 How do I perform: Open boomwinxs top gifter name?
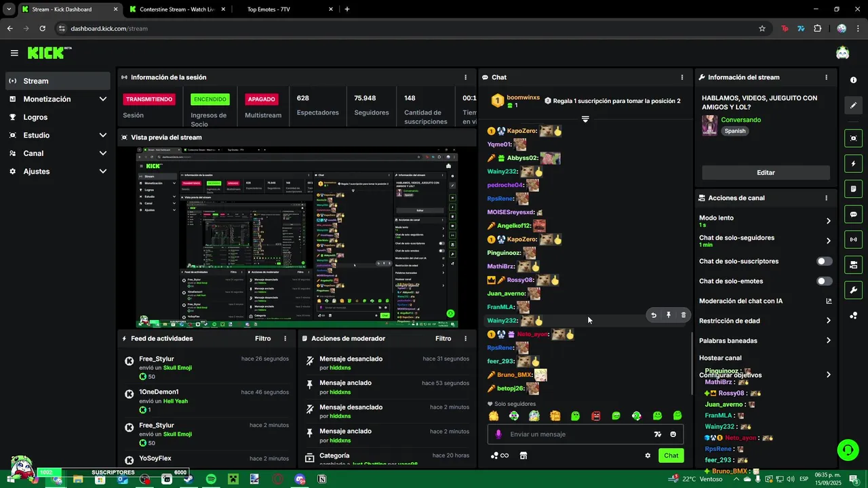coord(523,97)
